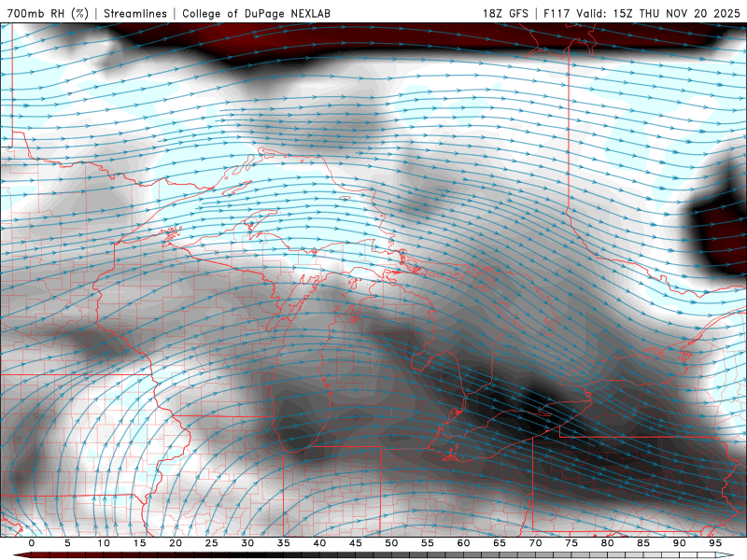Select the "35" scale label
The image size is (747, 560).
[284, 543]
